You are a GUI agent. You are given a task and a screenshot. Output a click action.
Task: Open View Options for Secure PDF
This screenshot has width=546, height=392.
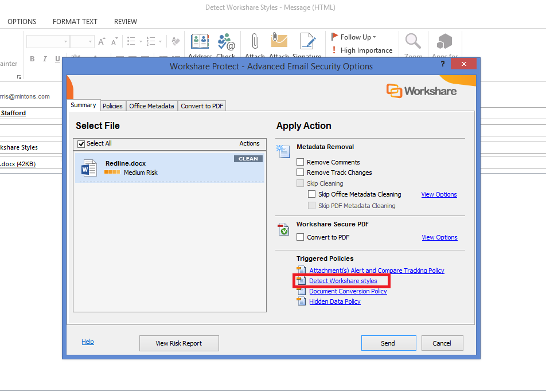point(439,237)
